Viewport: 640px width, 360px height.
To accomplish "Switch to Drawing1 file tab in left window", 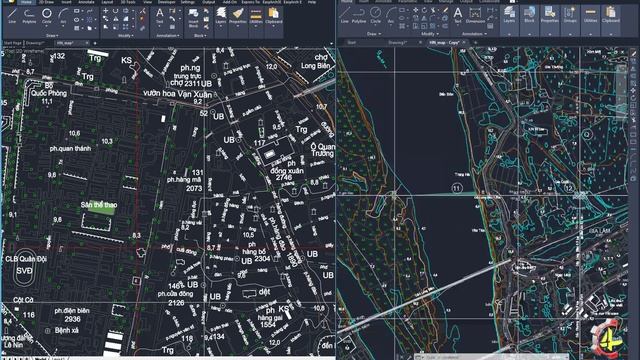I will click(36, 42).
